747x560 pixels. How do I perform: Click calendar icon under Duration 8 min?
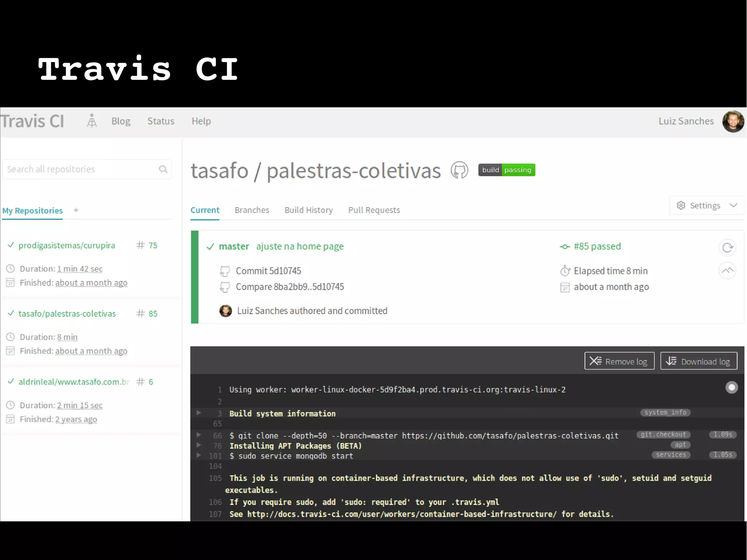[x=11, y=351]
